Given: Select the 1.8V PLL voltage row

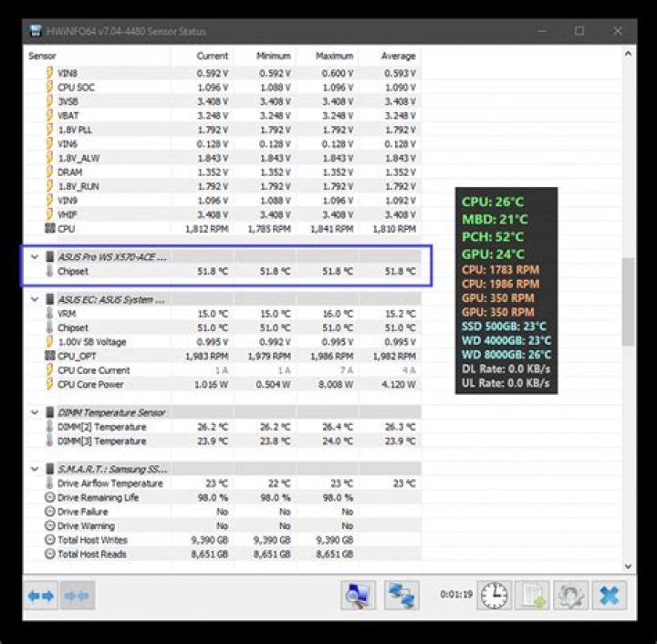Looking at the screenshot, I should click(x=223, y=130).
